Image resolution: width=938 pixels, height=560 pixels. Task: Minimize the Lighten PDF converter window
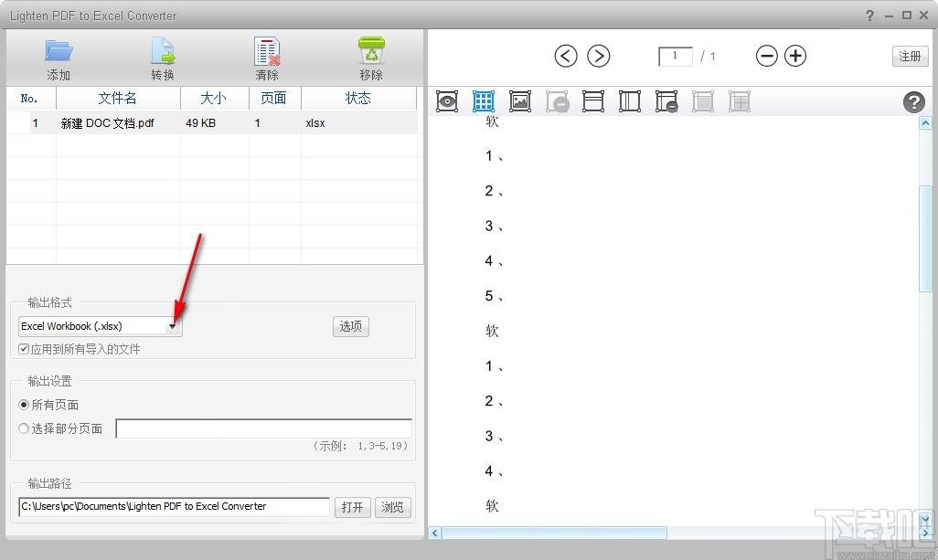(889, 16)
